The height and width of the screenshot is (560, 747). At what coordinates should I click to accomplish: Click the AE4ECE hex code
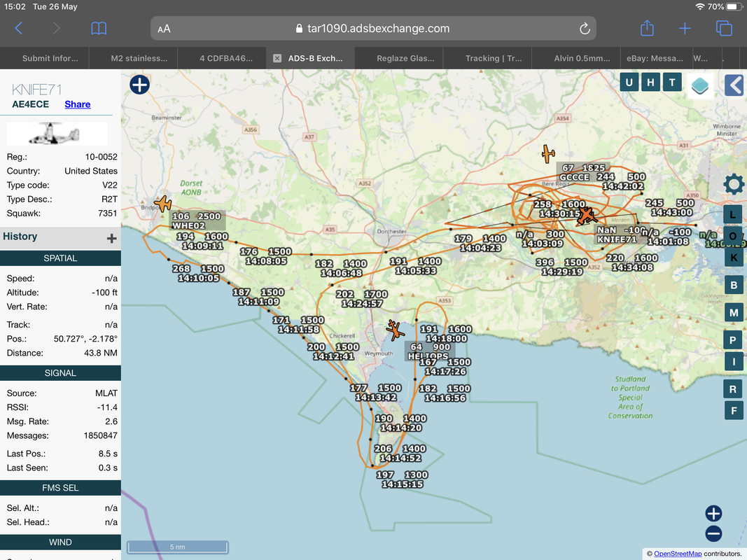(x=31, y=104)
